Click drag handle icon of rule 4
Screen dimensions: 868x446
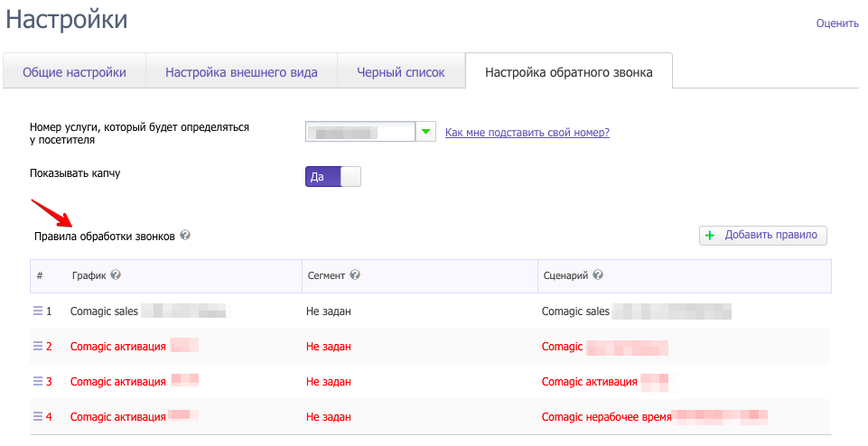click(x=38, y=416)
